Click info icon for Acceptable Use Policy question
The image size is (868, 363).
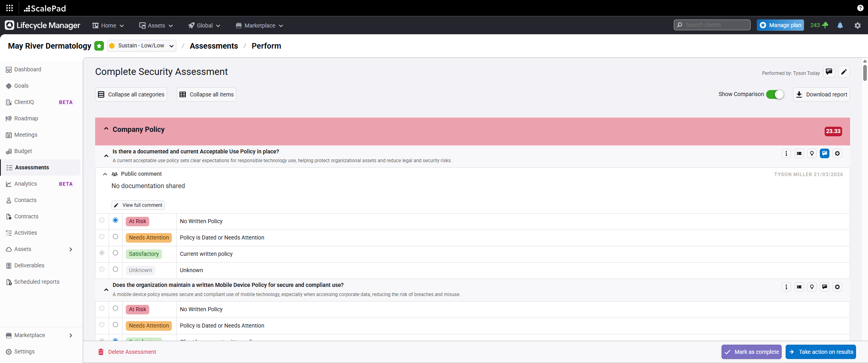786,153
